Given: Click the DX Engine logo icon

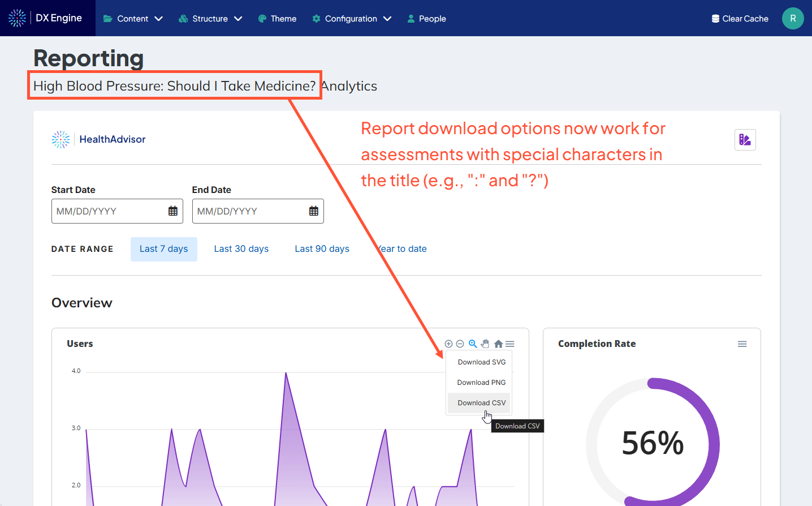Looking at the screenshot, I should tap(17, 18).
